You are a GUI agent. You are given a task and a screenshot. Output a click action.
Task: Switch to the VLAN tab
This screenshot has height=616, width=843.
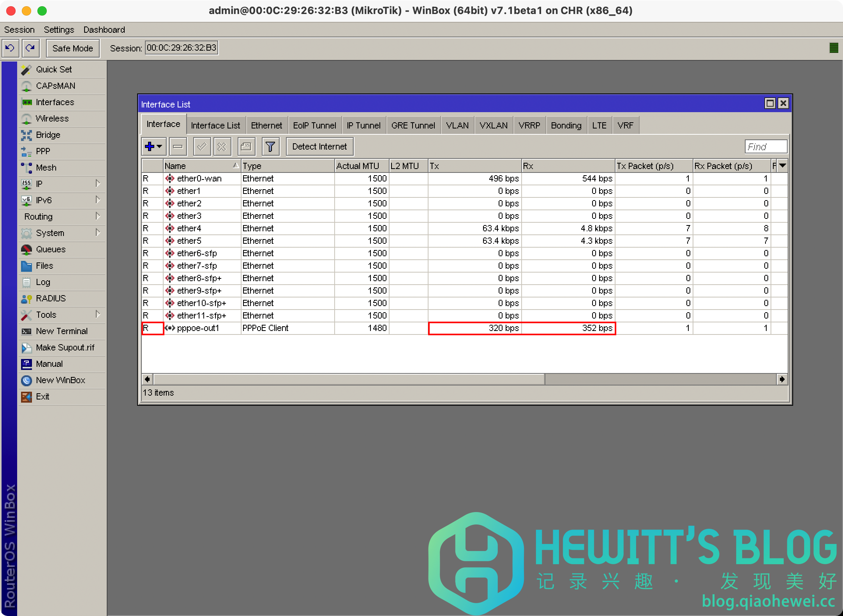457,125
